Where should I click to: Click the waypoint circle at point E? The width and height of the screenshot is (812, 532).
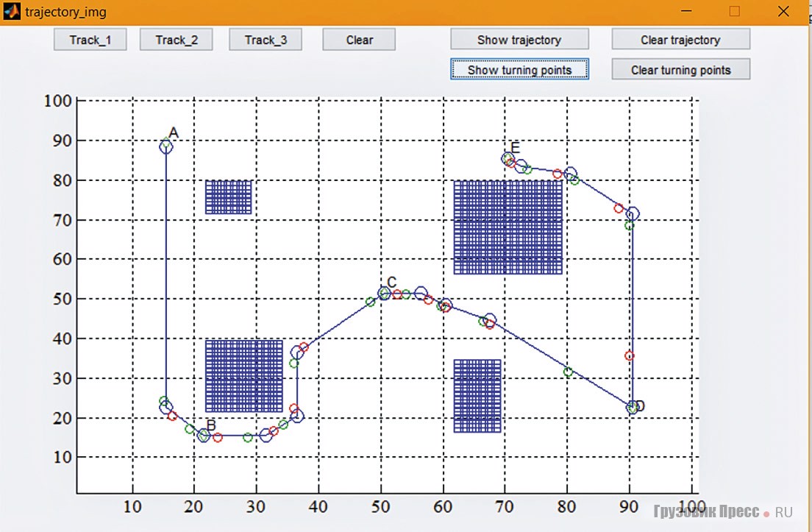508,158
